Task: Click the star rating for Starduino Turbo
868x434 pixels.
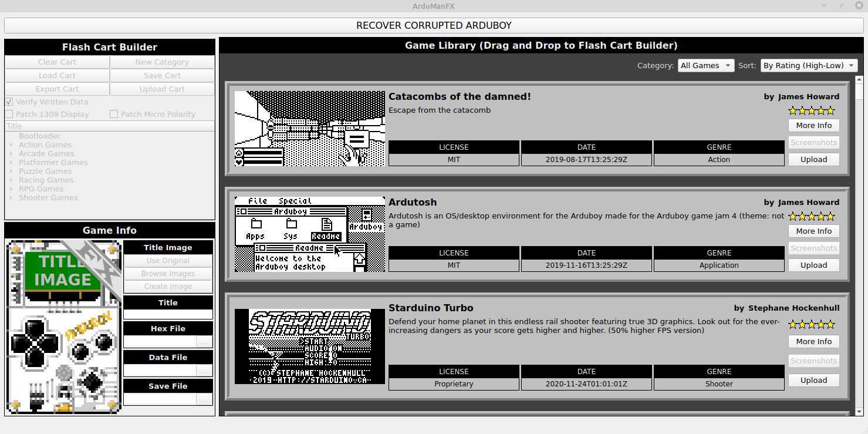Action: 811,324
